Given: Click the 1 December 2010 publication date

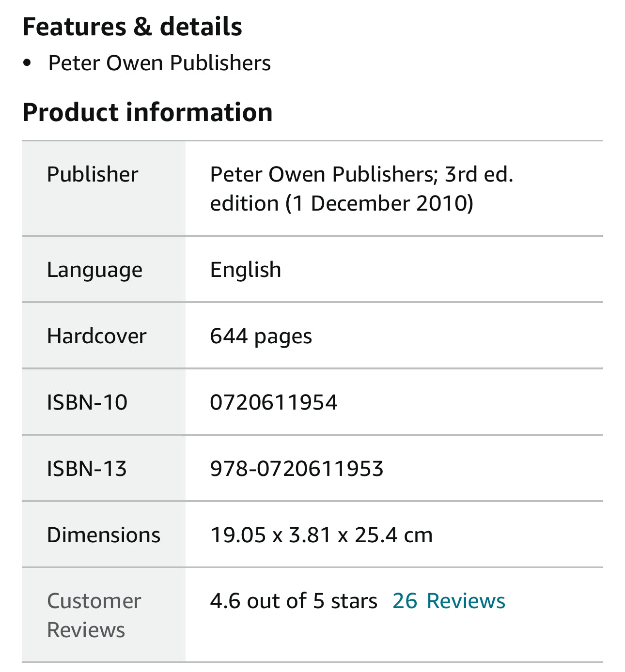Looking at the screenshot, I should (x=383, y=203).
